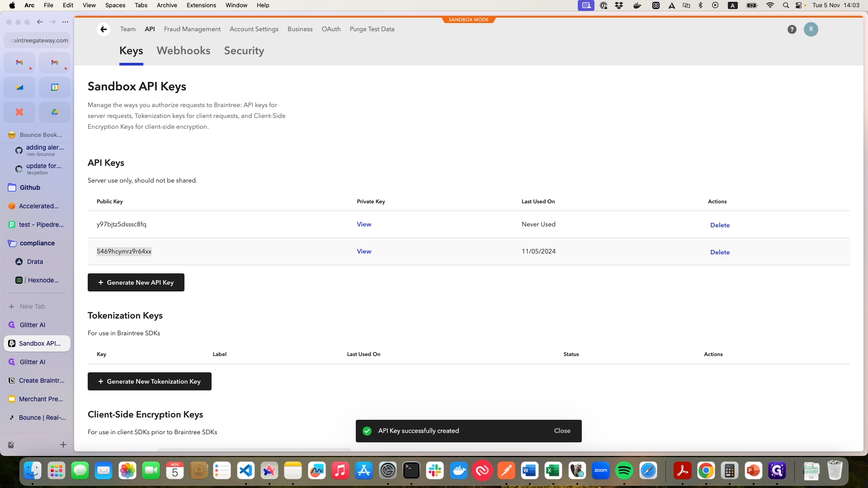Screen dimensions: 868x488
Task: Click Arc browser forward navigation arrow
Action: 52,22
